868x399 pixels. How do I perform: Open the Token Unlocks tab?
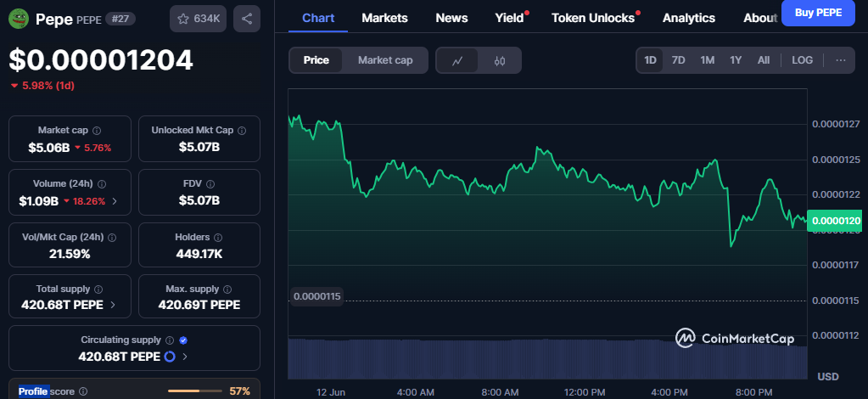(x=593, y=18)
